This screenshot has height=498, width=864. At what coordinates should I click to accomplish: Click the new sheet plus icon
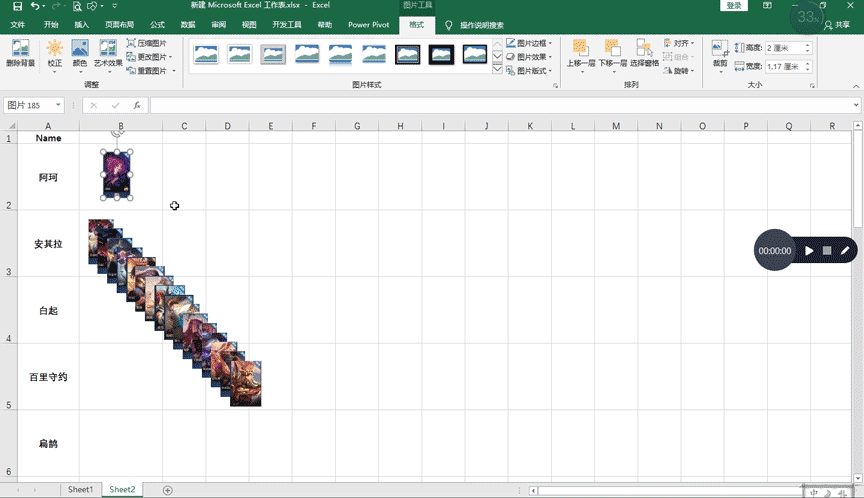[168, 490]
